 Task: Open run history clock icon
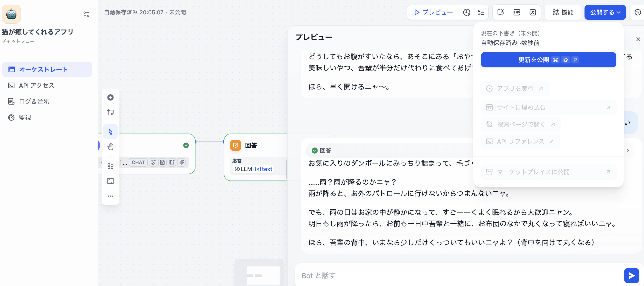(466, 12)
